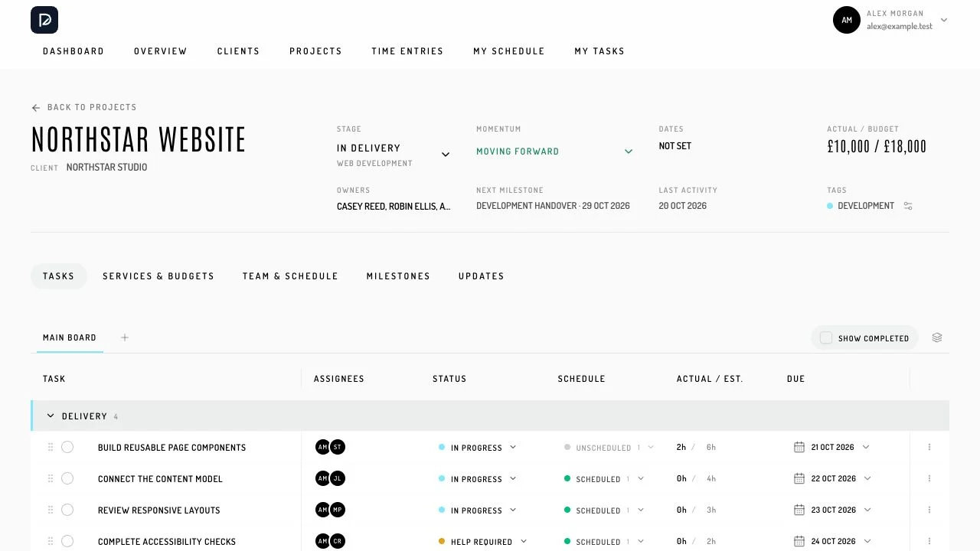Open Northstar Studio client link

point(106,168)
